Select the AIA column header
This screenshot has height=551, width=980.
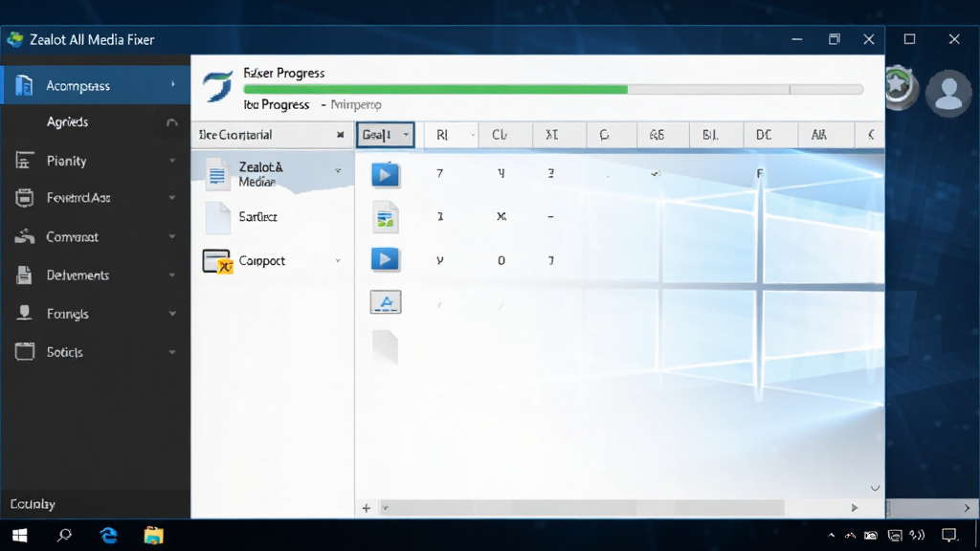pos(825,135)
